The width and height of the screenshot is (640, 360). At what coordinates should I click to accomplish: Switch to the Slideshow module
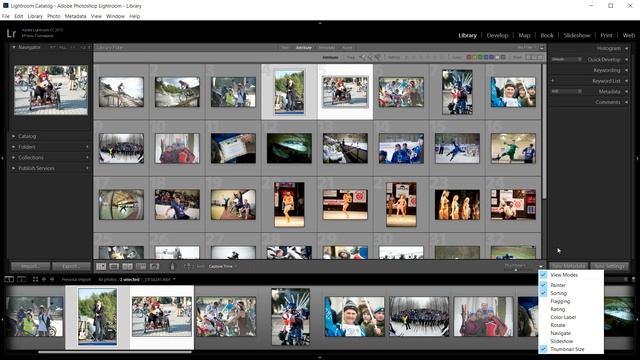(577, 36)
